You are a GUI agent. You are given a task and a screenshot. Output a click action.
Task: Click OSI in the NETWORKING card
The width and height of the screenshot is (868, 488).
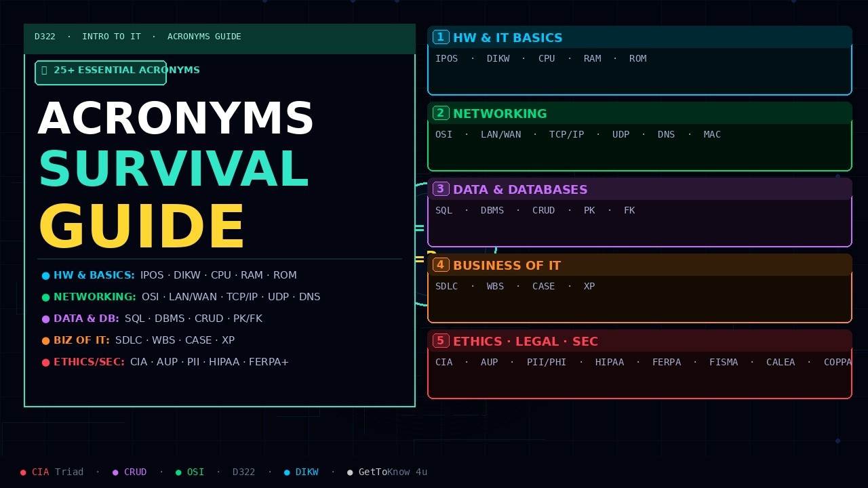tap(443, 135)
